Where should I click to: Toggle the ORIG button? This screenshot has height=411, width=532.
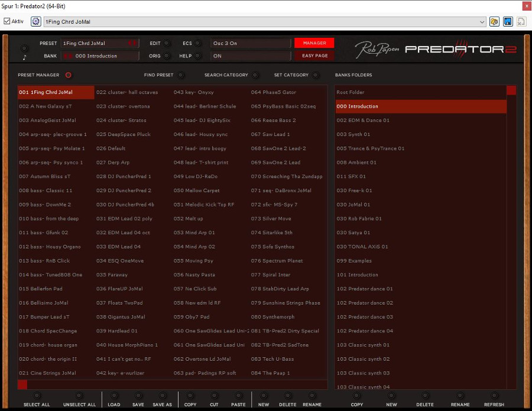[x=167, y=56]
